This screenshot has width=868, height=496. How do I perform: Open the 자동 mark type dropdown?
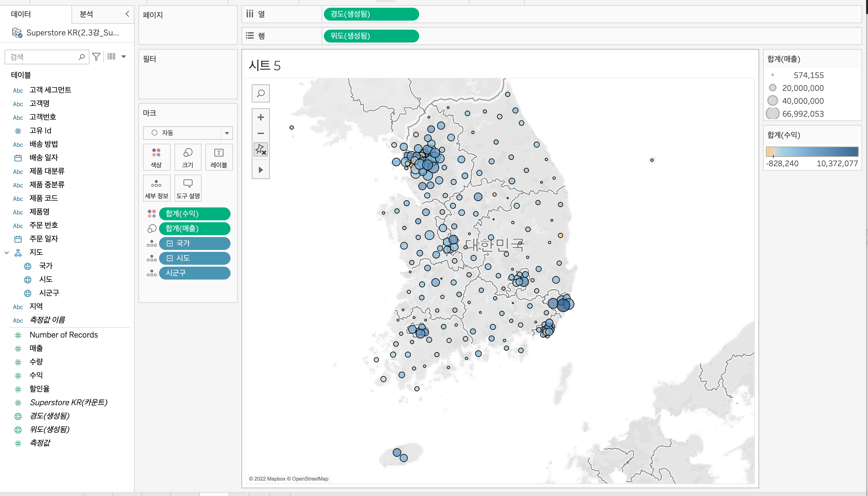[x=227, y=133]
